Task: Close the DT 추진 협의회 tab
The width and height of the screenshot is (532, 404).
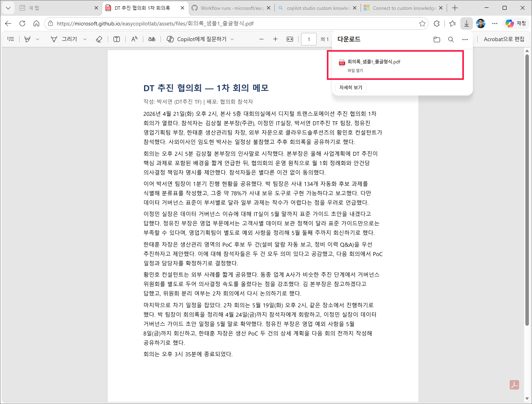Action: tap(182, 8)
